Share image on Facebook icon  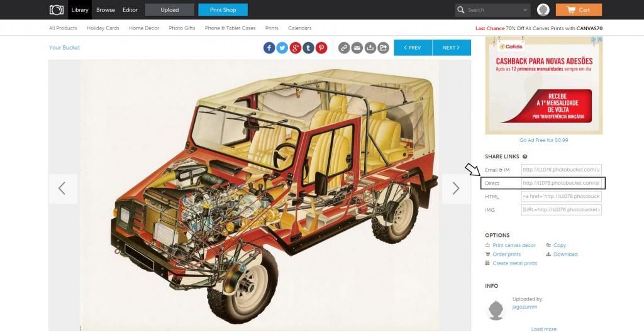click(269, 48)
